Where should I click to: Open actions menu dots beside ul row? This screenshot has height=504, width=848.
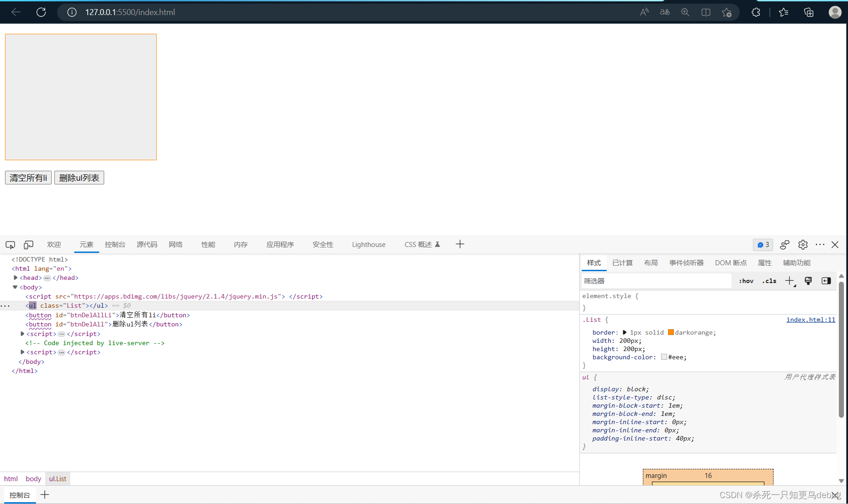click(5, 305)
